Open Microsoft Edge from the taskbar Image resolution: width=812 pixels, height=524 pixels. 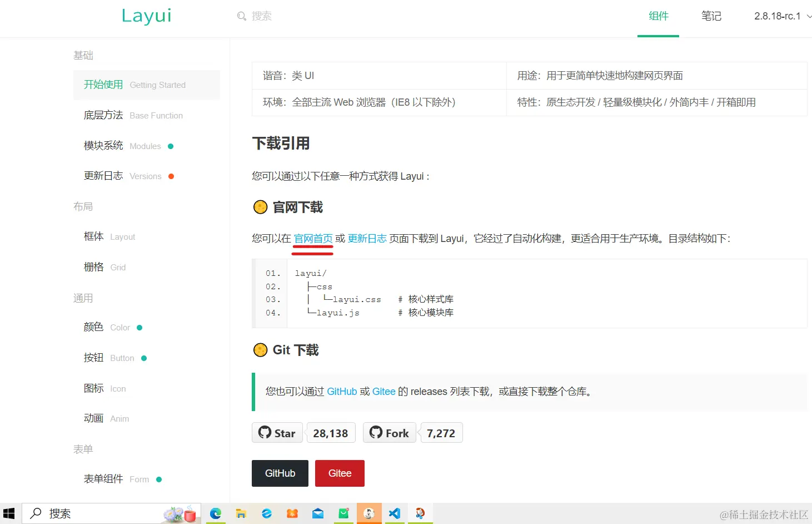point(216,513)
